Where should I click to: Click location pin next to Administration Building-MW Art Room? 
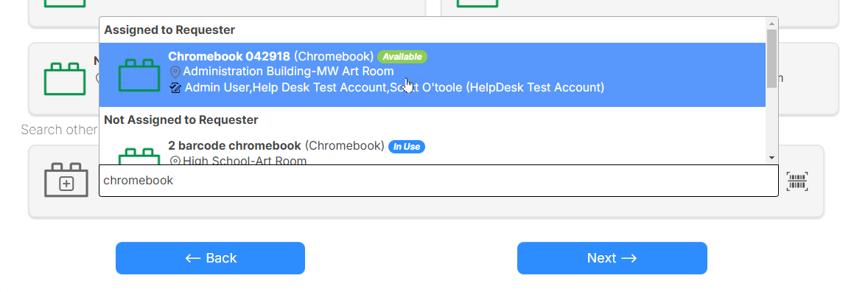(175, 72)
